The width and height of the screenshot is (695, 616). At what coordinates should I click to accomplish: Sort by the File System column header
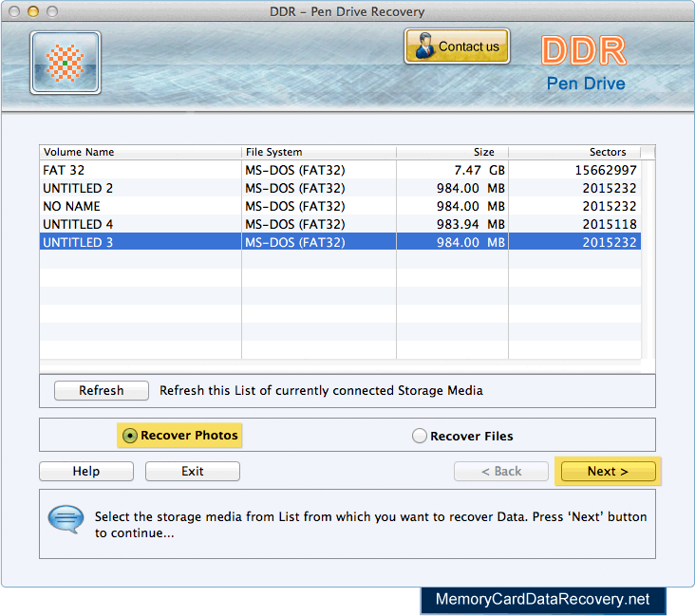pyautogui.click(x=319, y=152)
